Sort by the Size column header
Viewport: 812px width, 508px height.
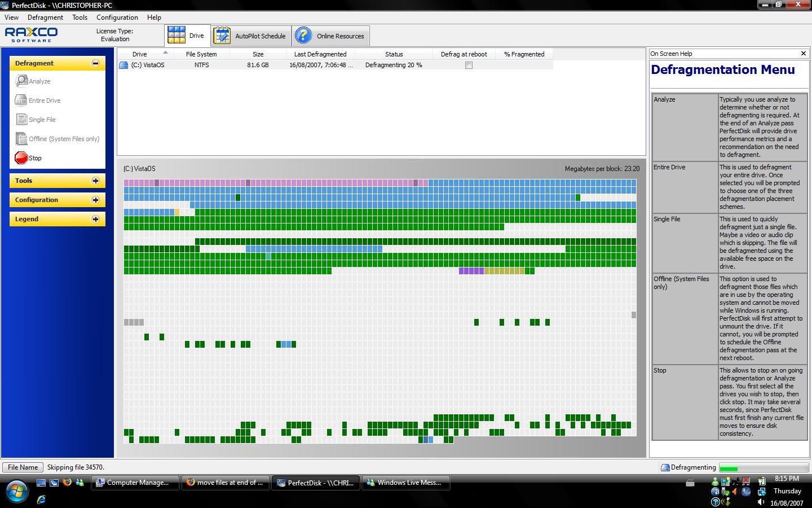point(258,54)
